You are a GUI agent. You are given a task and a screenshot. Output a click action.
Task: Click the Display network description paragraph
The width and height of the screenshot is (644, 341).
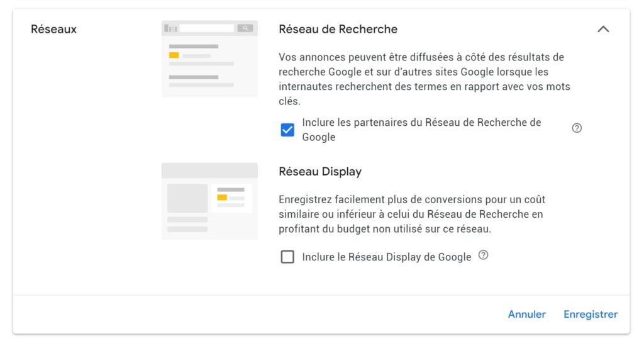(412, 214)
